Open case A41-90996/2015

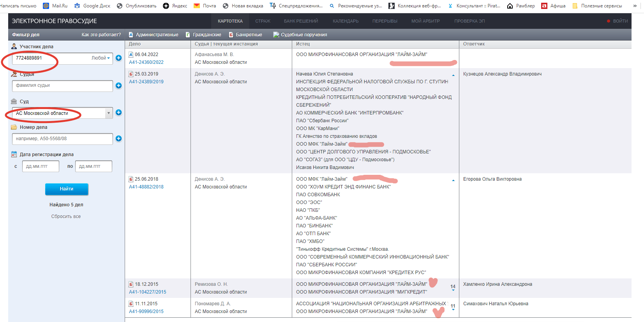146,311
